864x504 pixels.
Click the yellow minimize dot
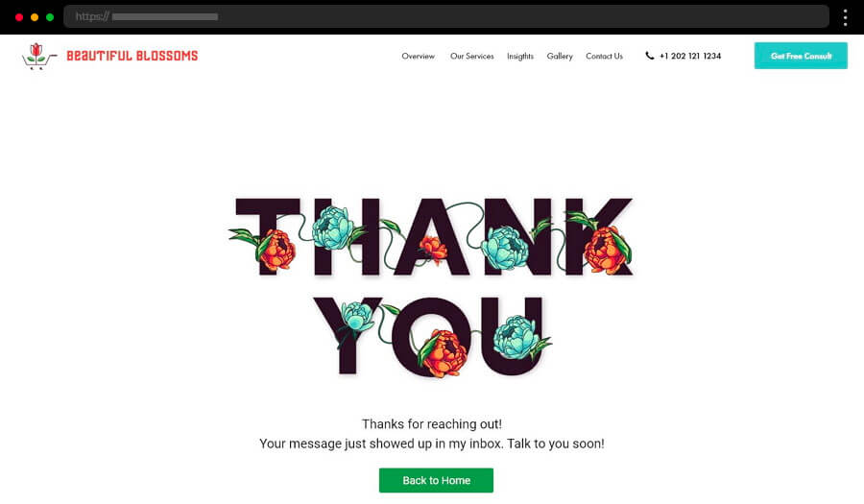point(35,17)
